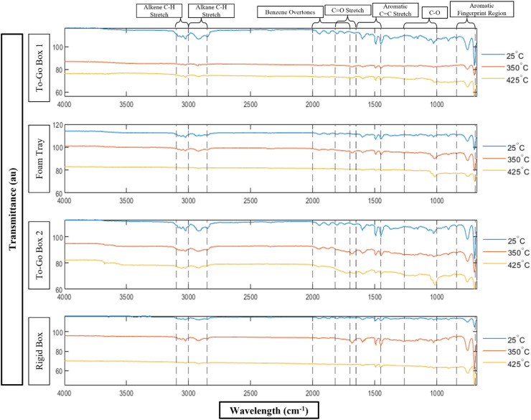This screenshot has height=420, width=531.
Task: Click the Alkane C-H Stretch label box
Action: pos(211,11)
